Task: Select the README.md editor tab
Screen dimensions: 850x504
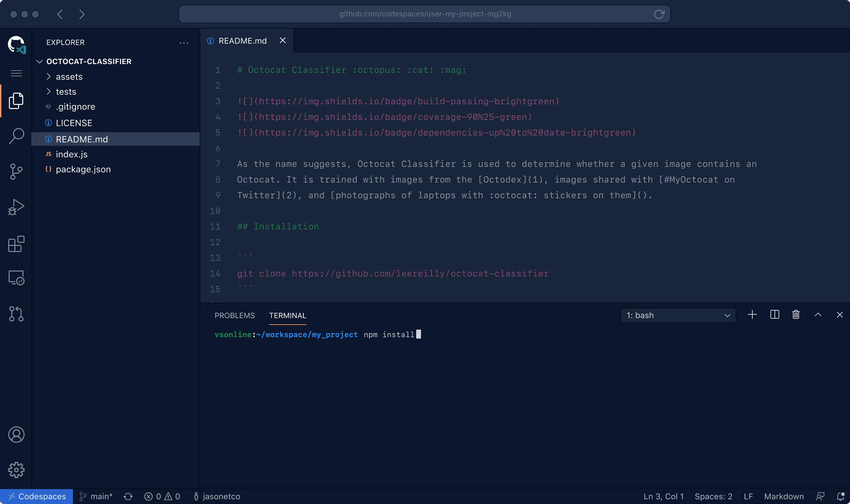Action: [x=242, y=40]
